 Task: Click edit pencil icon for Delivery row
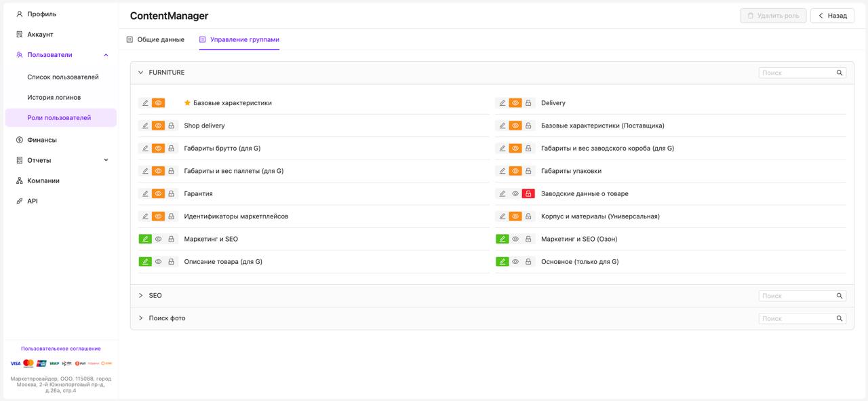pos(502,103)
